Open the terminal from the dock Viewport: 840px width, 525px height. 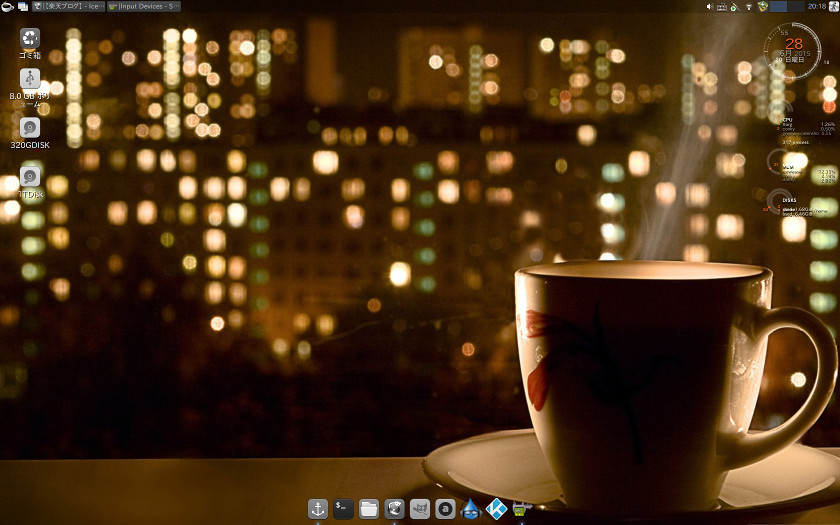pos(343,509)
